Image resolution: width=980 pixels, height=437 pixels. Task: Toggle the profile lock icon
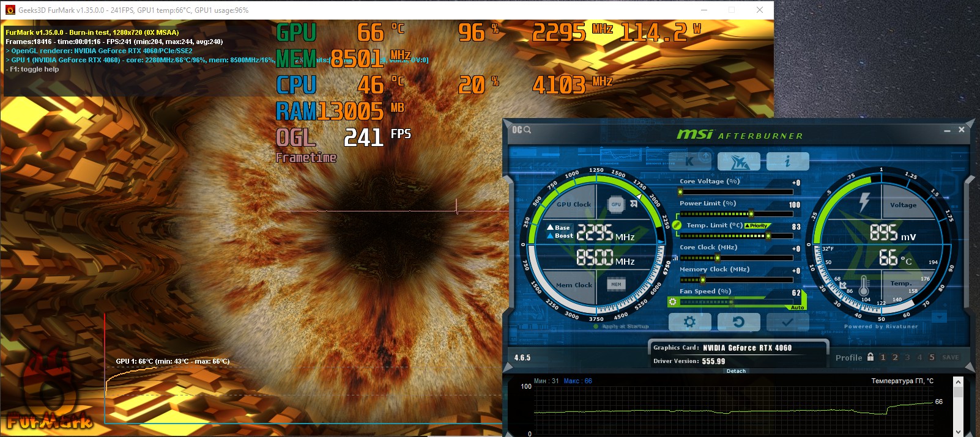pyautogui.click(x=870, y=357)
